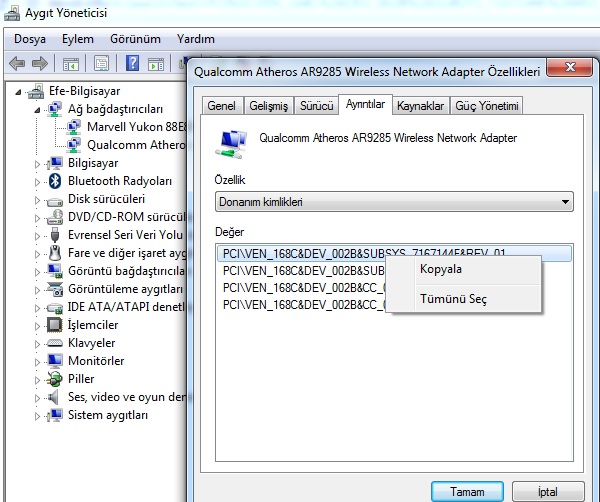600x502 pixels.
Task: Click the Görüntüleme aygıtları camera icon
Action: [x=55, y=289]
